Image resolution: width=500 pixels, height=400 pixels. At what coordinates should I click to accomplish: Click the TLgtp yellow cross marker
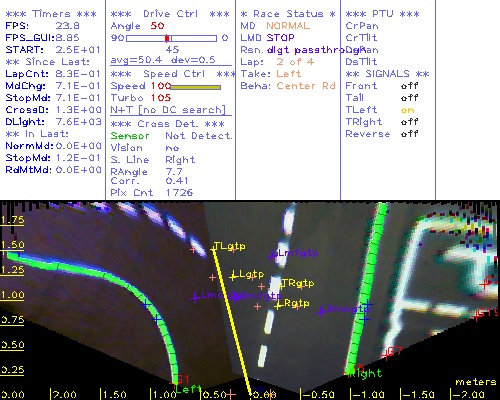click(214, 249)
